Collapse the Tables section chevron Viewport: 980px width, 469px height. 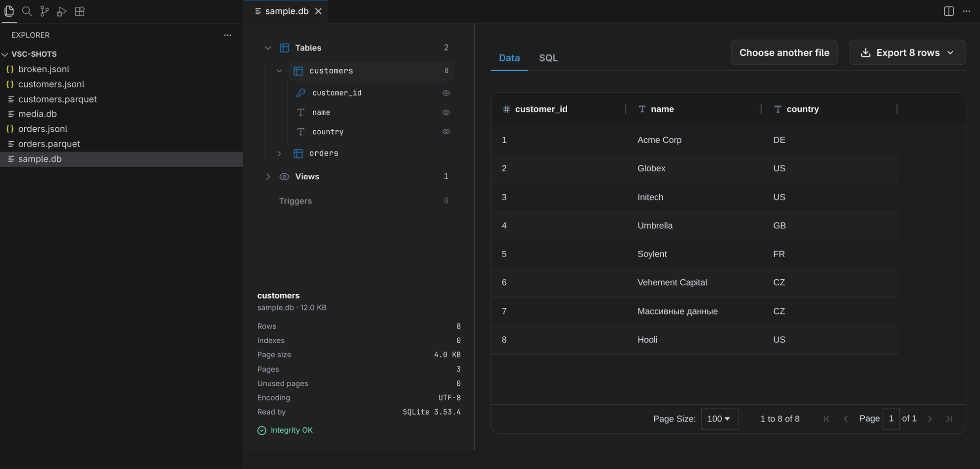pyautogui.click(x=268, y=48)
